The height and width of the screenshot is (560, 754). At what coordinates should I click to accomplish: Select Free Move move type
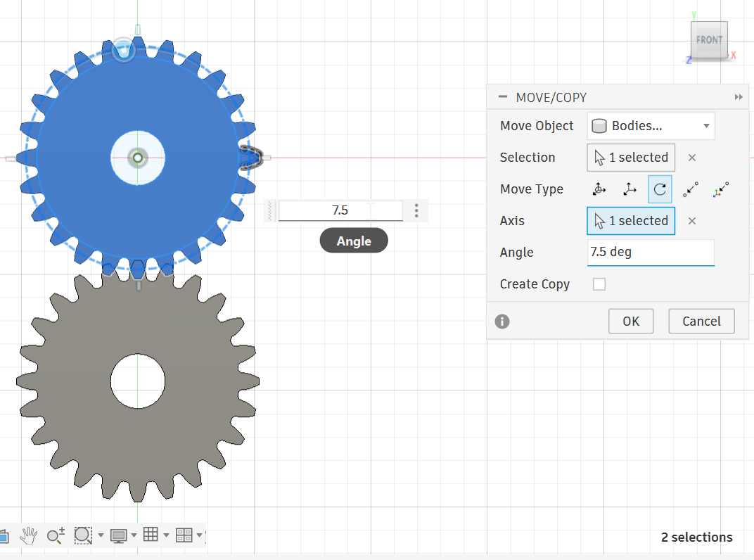click(x=599, y=189)
